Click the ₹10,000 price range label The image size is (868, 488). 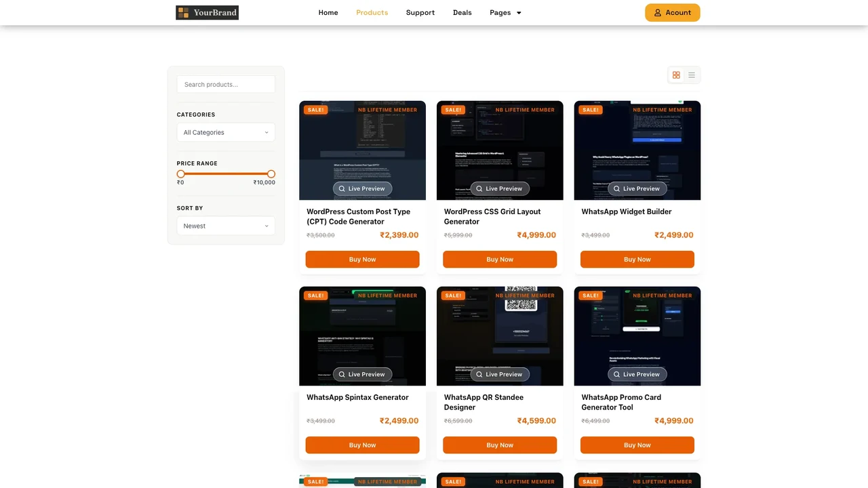(264, 182)
